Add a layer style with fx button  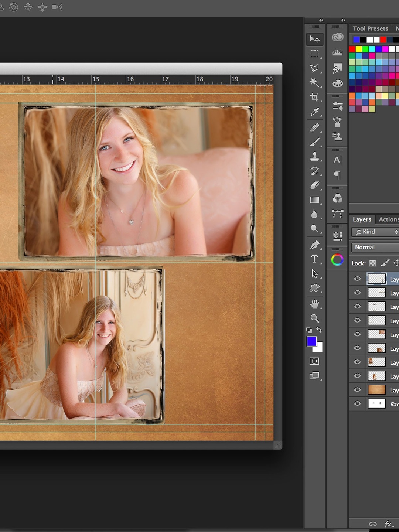[389, 524]
